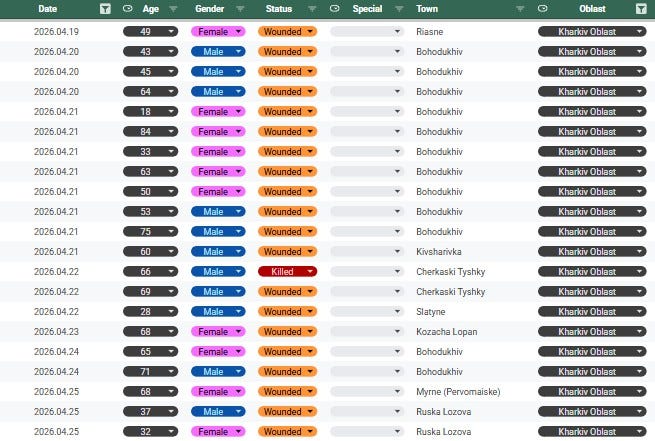Open the Special column filter icon
655x441 pixels.
point(399,9)
